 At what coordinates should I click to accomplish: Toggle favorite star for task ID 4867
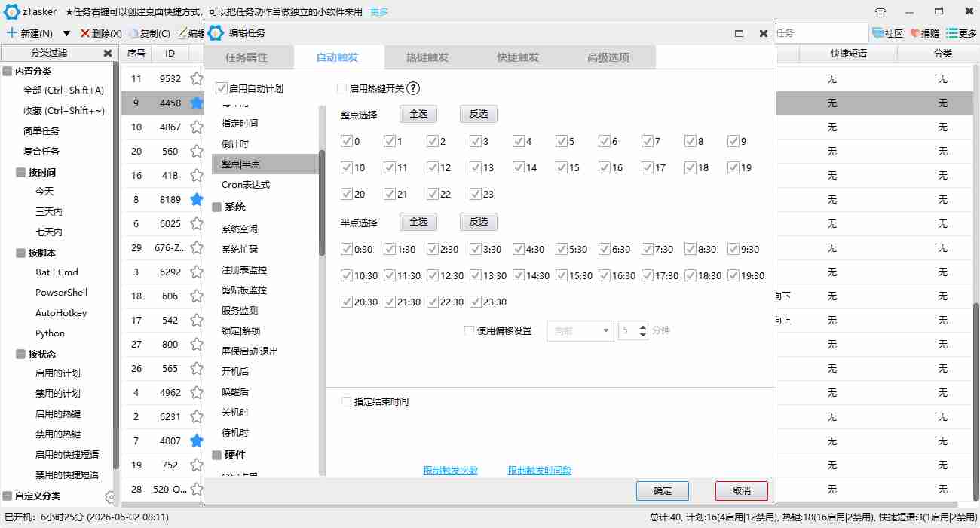point(197,127)
